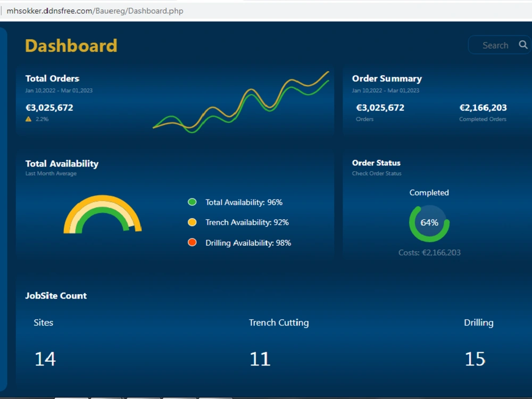Click the search magnifier icon
Image resolution: width=532 pixels, height=399 pixels.
coord(523,45)
